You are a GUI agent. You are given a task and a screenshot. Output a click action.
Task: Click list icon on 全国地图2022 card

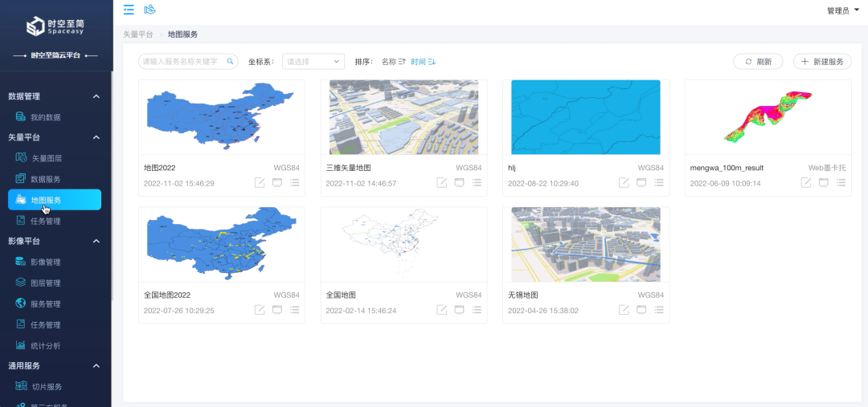tap(294, 310)
